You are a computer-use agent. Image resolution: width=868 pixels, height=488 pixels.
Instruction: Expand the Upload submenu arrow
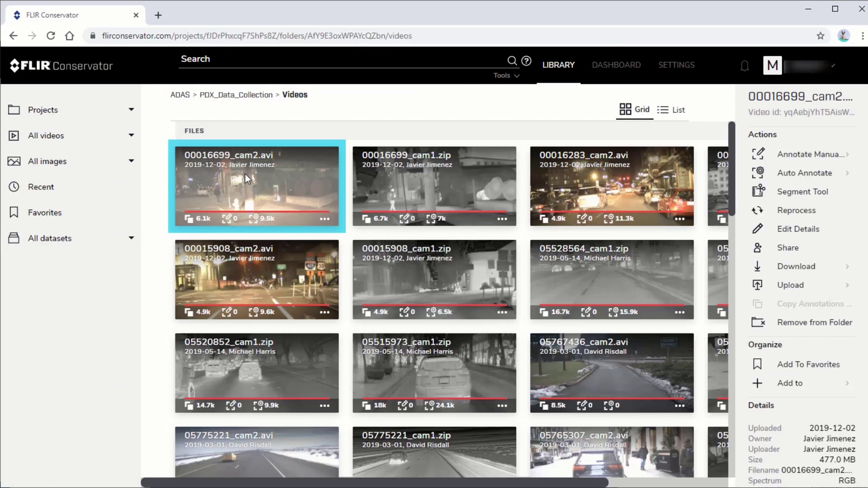pyautogui.click(x=847, y=285)
